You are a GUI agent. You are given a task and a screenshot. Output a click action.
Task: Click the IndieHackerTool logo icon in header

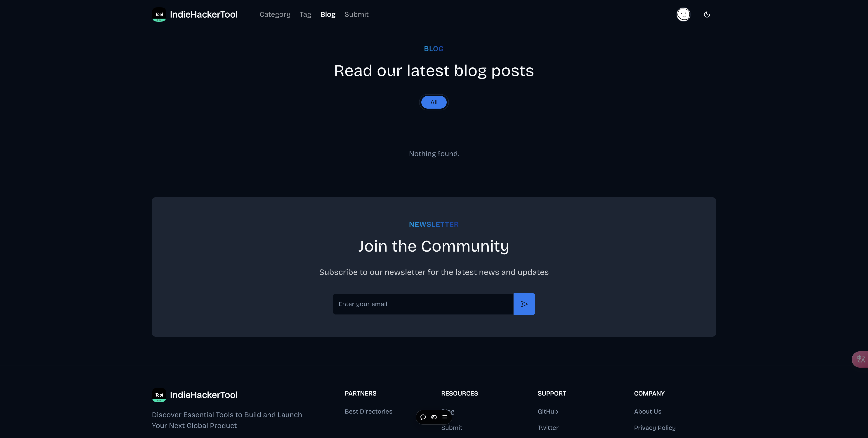[159, 14]
